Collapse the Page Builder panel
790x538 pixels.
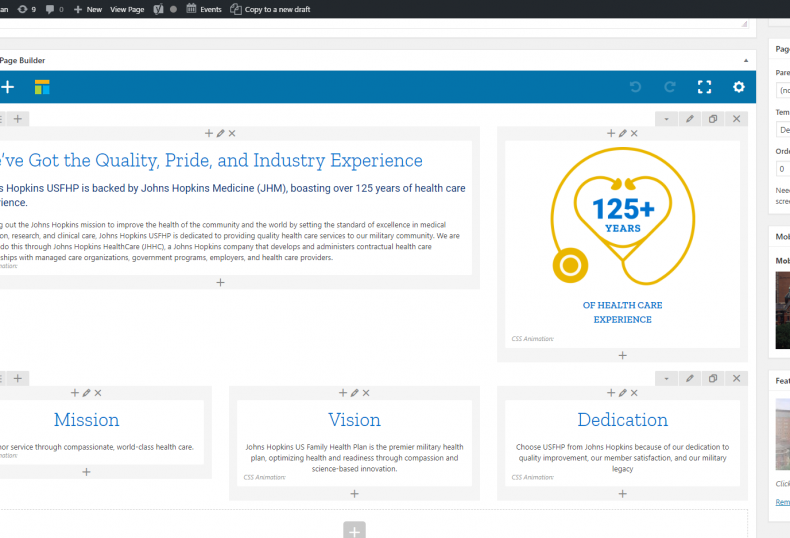pyautogui.click(x=746, y=60)
